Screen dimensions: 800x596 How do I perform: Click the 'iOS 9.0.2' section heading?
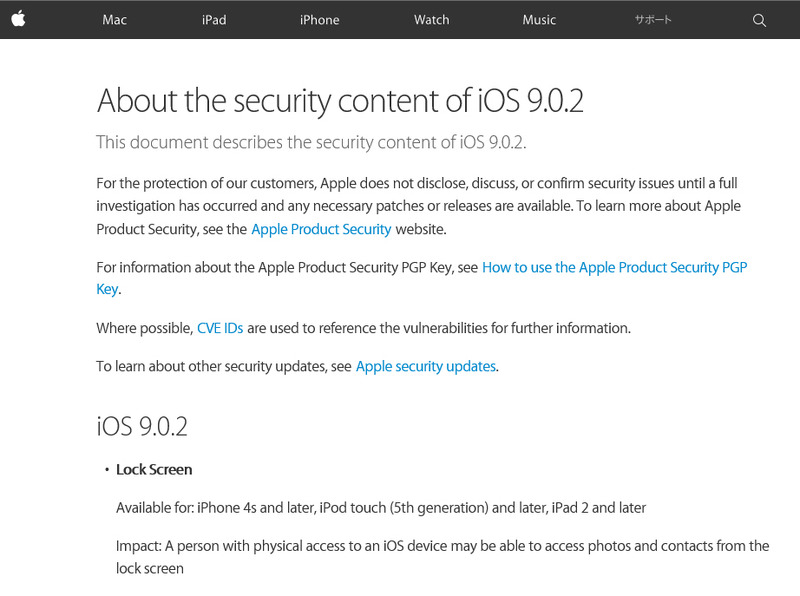point(142,427)
